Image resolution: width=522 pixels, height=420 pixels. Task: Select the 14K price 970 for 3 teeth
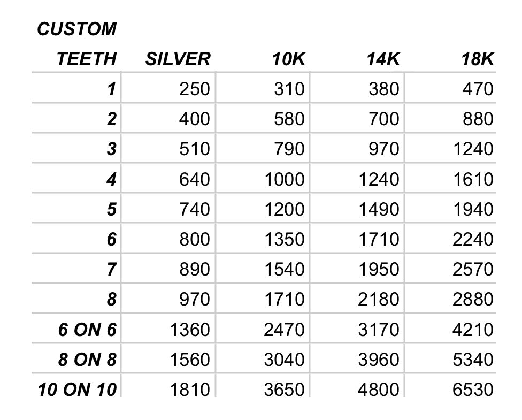[x=383, y=148]
